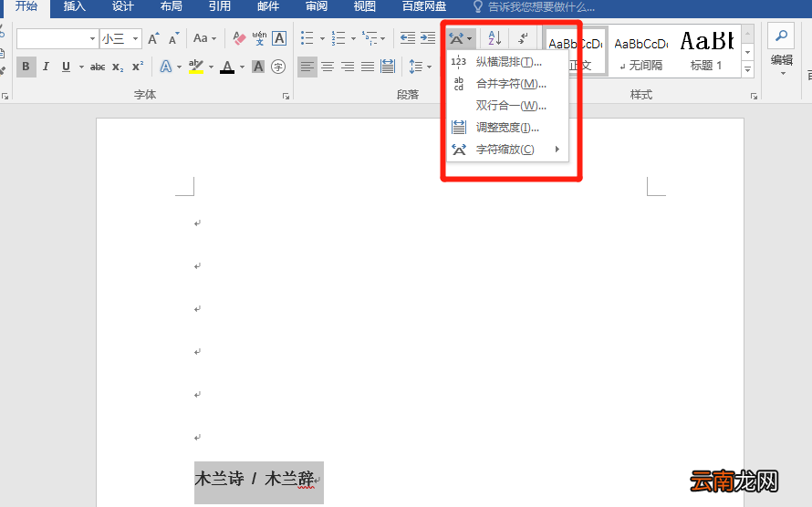
Task: Switch to 邮件 ribbon tab
Action: pyautogui.click(x=268, y=6)
